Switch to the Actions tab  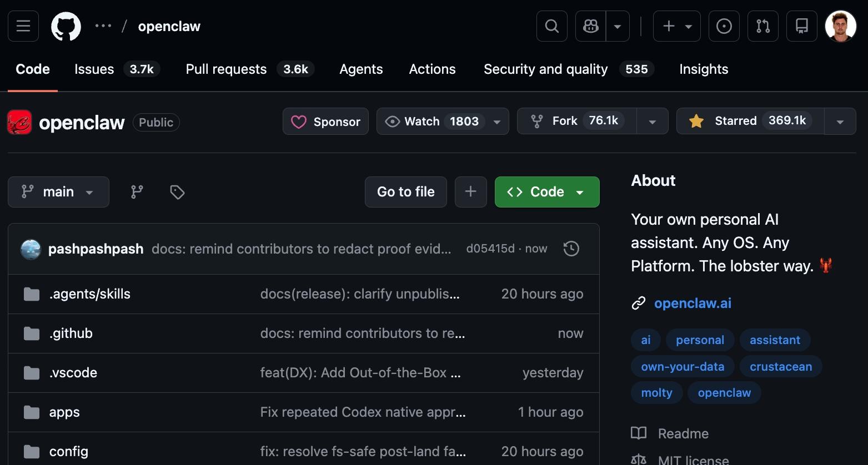432,69
